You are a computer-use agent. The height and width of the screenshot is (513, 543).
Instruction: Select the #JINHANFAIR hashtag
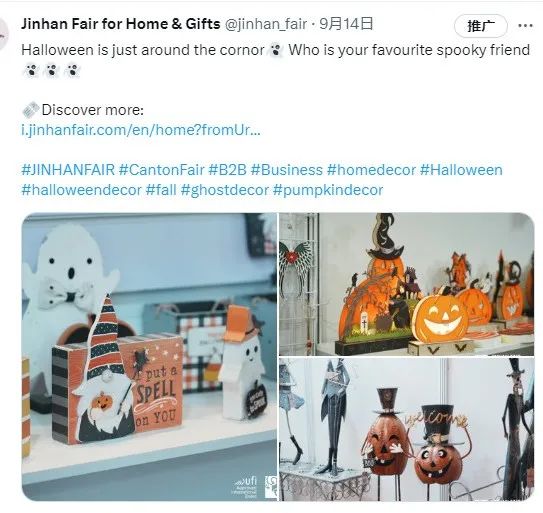coord(68,170)
